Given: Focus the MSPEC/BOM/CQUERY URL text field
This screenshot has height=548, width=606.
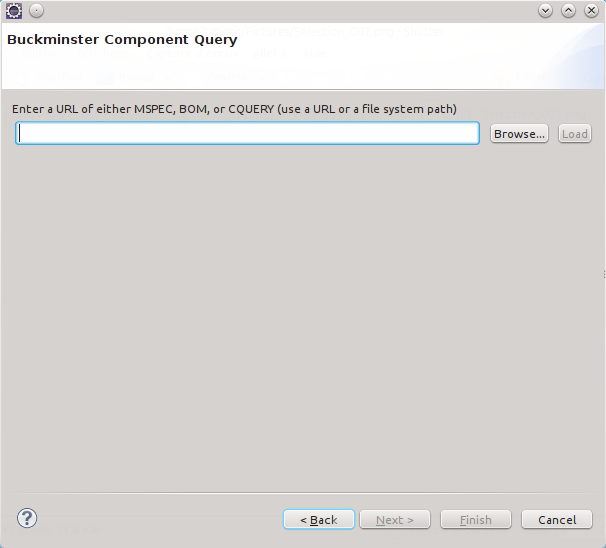Looking at the screenshot, I should click(247, 134).
